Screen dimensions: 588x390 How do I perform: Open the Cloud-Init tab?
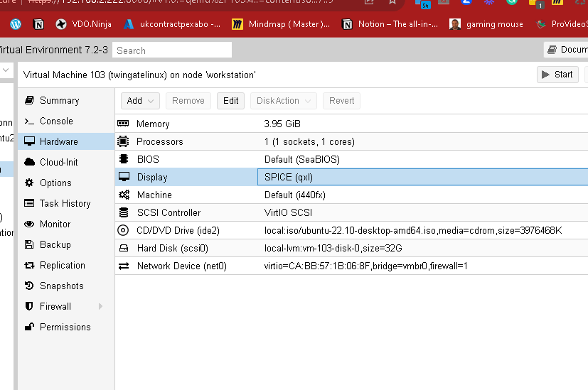pyautogui.click(x=66, y=162)
